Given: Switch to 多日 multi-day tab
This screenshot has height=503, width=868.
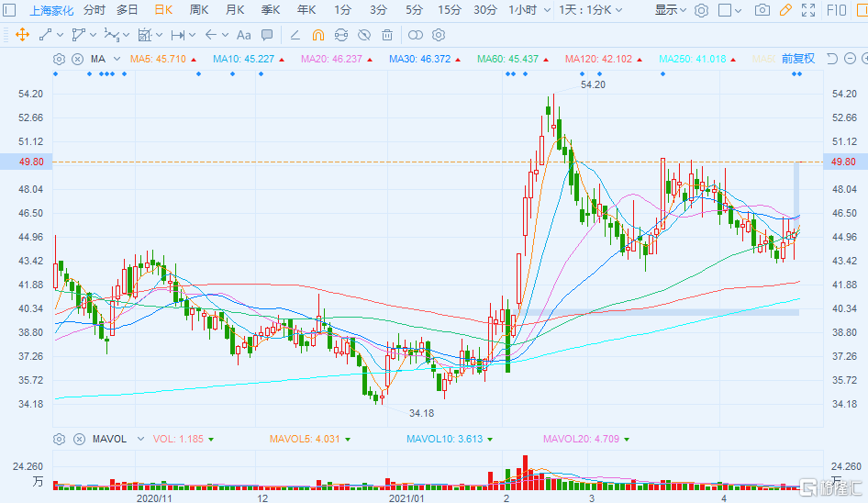Looking at the screenshot, I should (x=128, y=10).
